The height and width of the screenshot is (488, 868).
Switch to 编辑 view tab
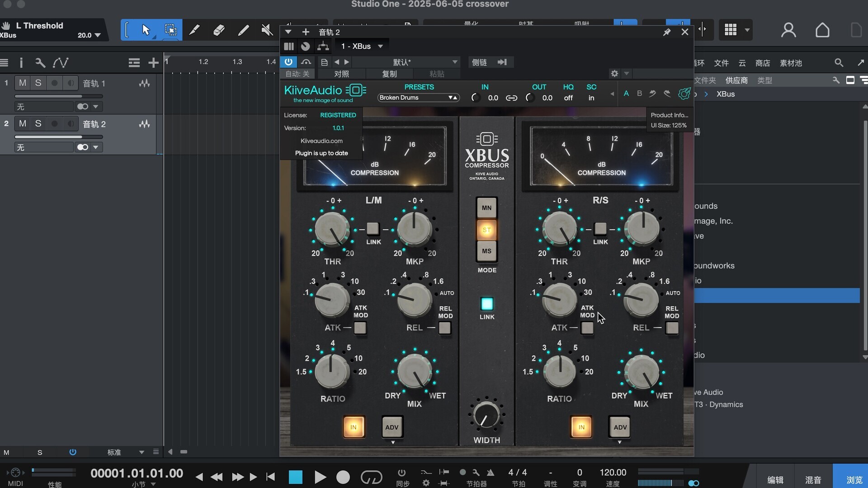[775, 480]
